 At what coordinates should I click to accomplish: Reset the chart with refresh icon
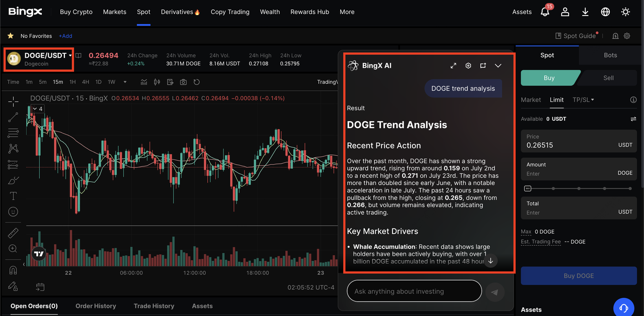click(x=197, y=82)
